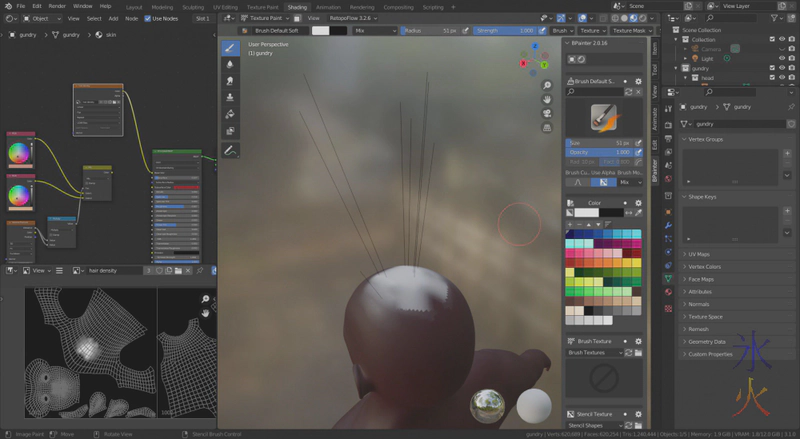This screenshot has height=439, width=800.
Task: Switch perspective/orthographic grid icon in viewport
Action: tap(546, 128)
